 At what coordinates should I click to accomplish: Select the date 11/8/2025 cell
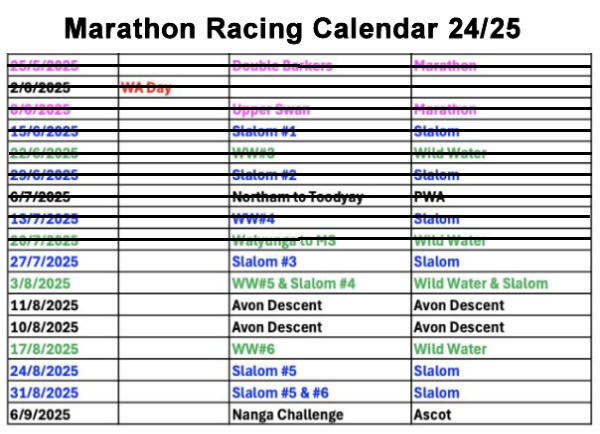click(45, 305)
